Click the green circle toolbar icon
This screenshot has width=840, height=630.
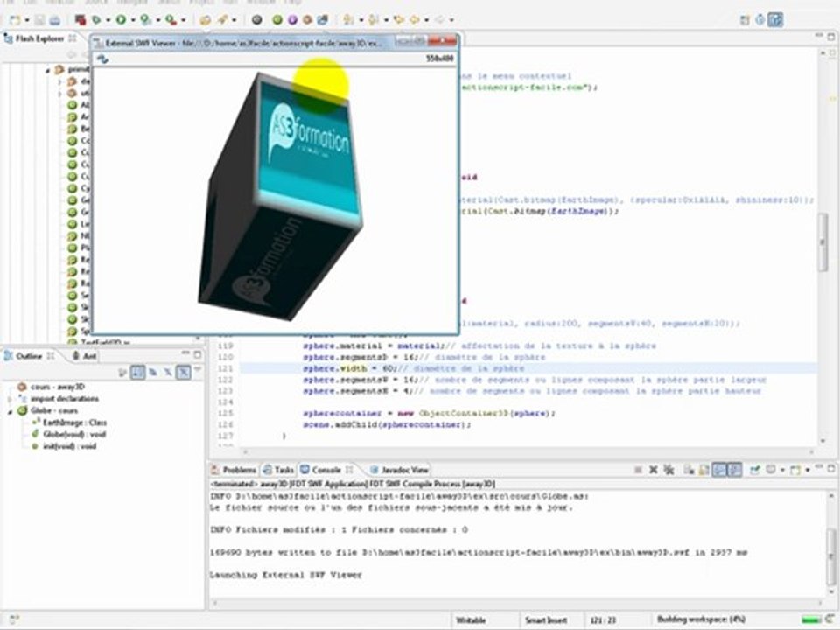(x=277, y=20)
